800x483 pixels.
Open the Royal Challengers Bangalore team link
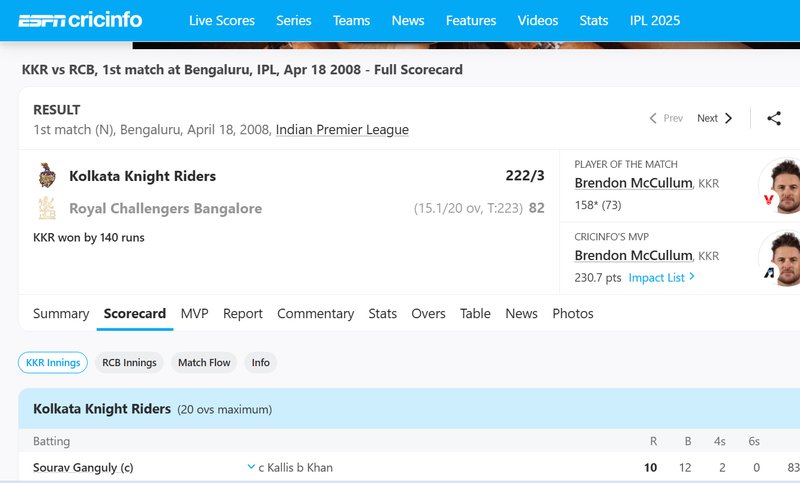pos(166,209)
